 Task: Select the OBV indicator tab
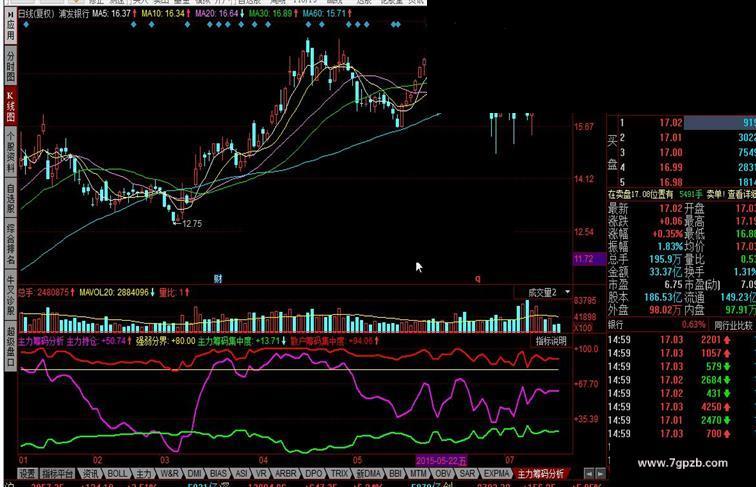point(443,473)
